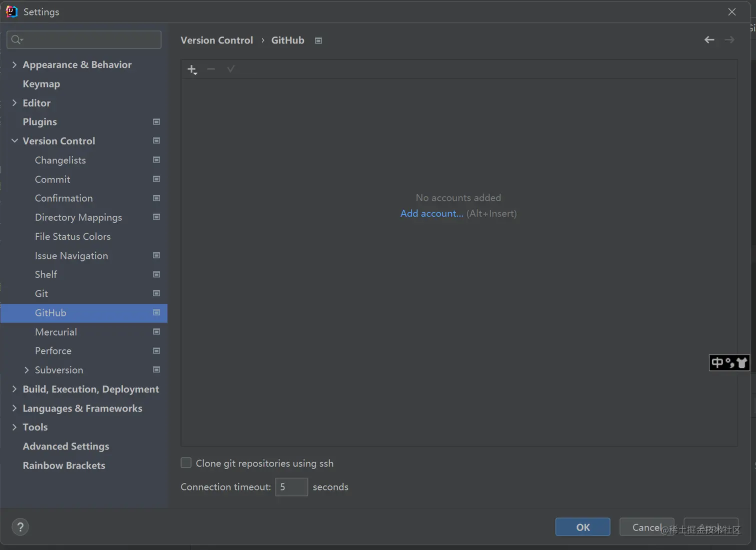Click the "No accounts added" text

tap(458, 198)
